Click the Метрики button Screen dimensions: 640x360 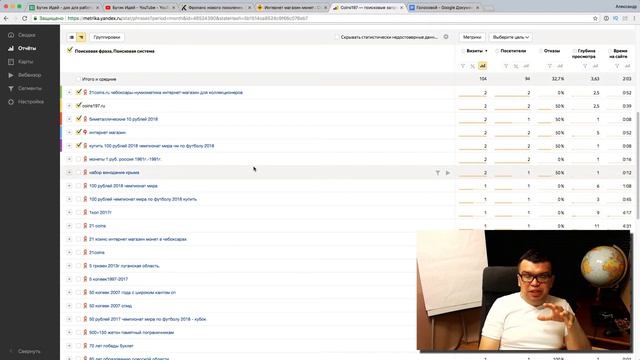(472, 37)
